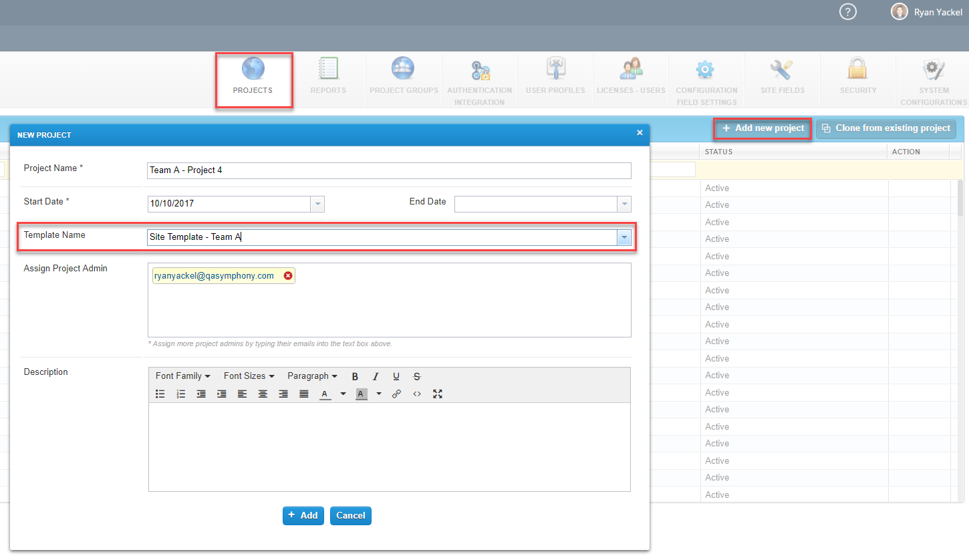Toggle bold formatting in description editor
The image size is (969, 560).
coord(355,376)
